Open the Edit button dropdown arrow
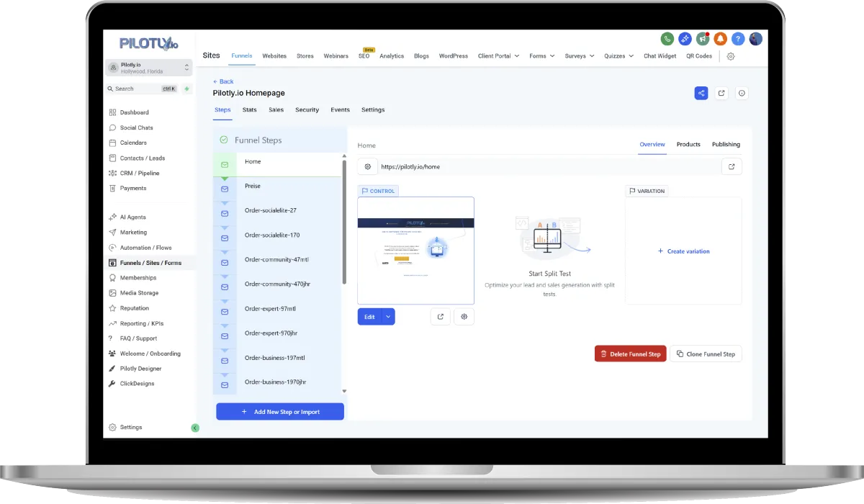Image resolution: width=864 pixels, height=504 pixels. click(x=388, y=317)
